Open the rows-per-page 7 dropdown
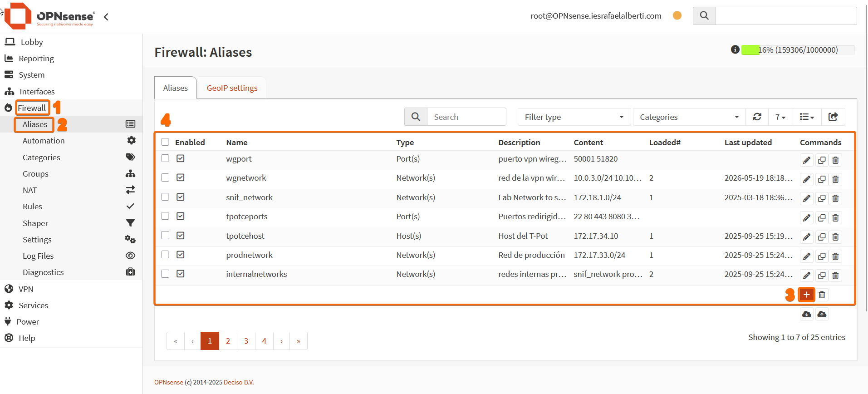 (x=780, y=117)
